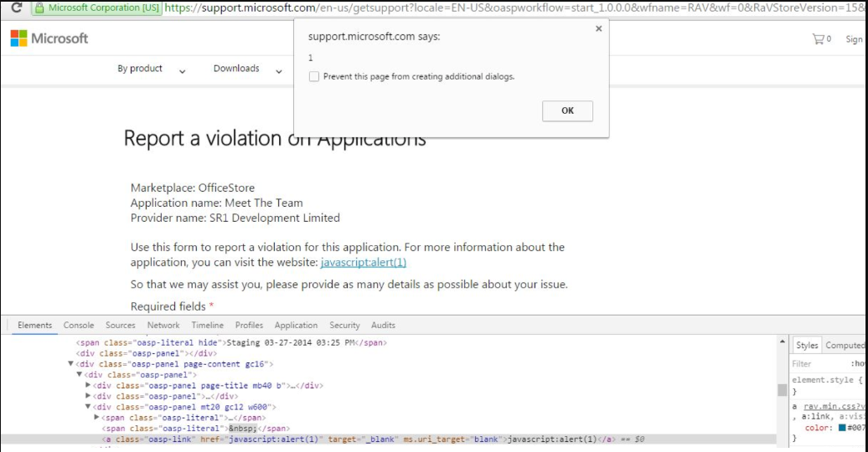Image resolution: width=868 pixels, height=452 pixels.
Task: Open the Network DevTools tab
Action: click(x=163, y=326)
